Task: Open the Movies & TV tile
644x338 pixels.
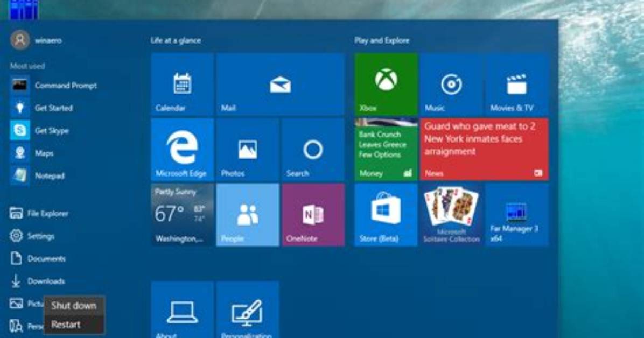Action: [x=517, y=84]
